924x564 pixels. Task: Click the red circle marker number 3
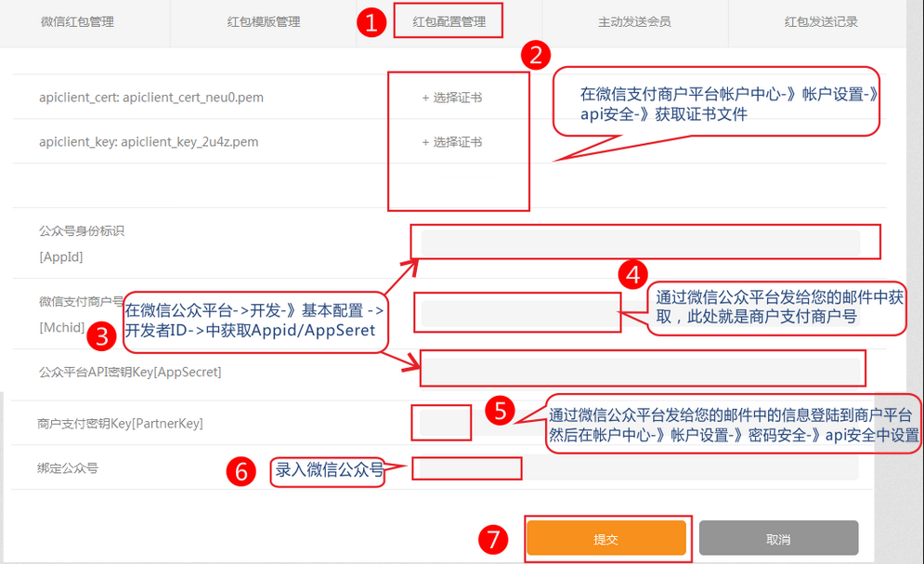point(102,336)
